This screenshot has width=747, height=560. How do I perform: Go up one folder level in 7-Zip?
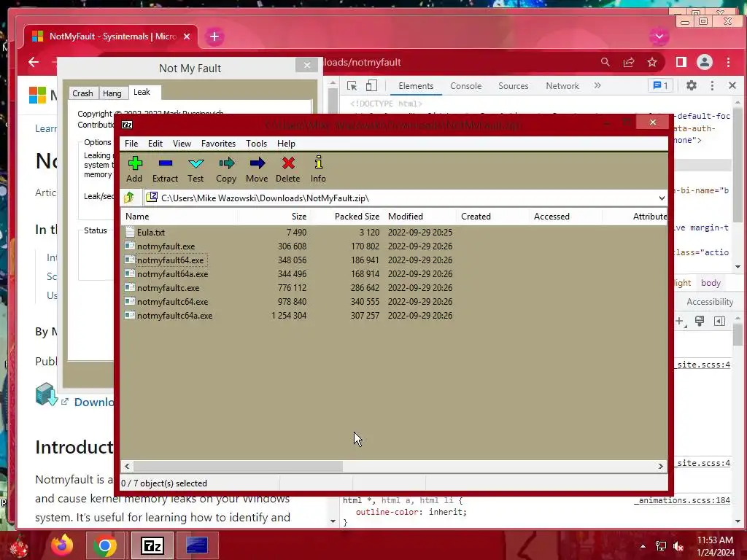[x=129, y=198]
